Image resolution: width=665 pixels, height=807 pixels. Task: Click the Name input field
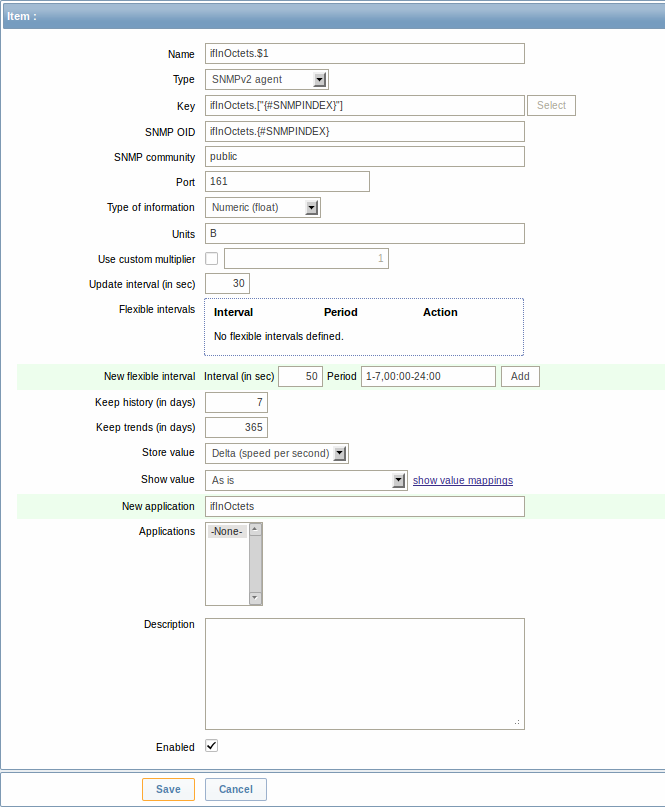pyautogui.click(x=364, y=54)
